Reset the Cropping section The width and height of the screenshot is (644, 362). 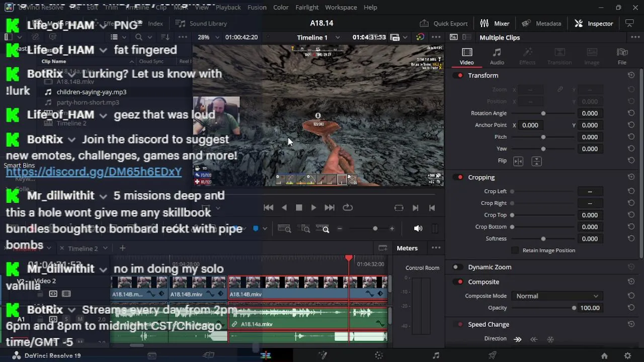click(x=631, y=177)
